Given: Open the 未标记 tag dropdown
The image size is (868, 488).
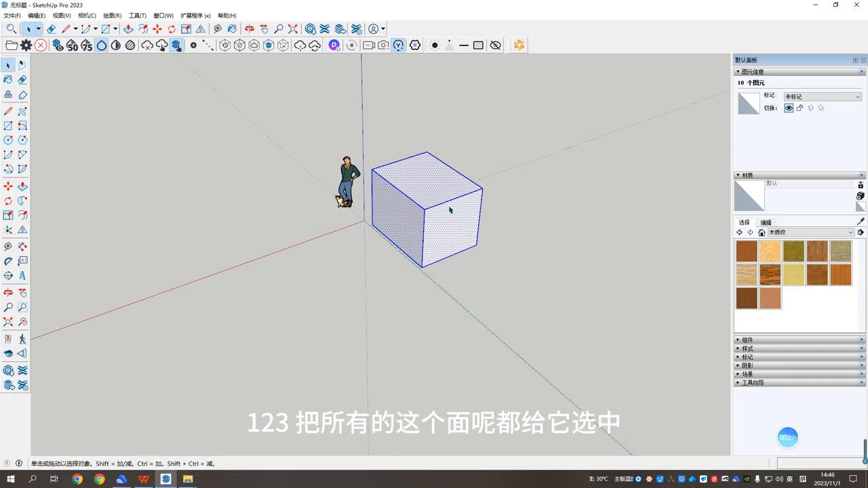Looking at the screenshot, I should 856,96.
